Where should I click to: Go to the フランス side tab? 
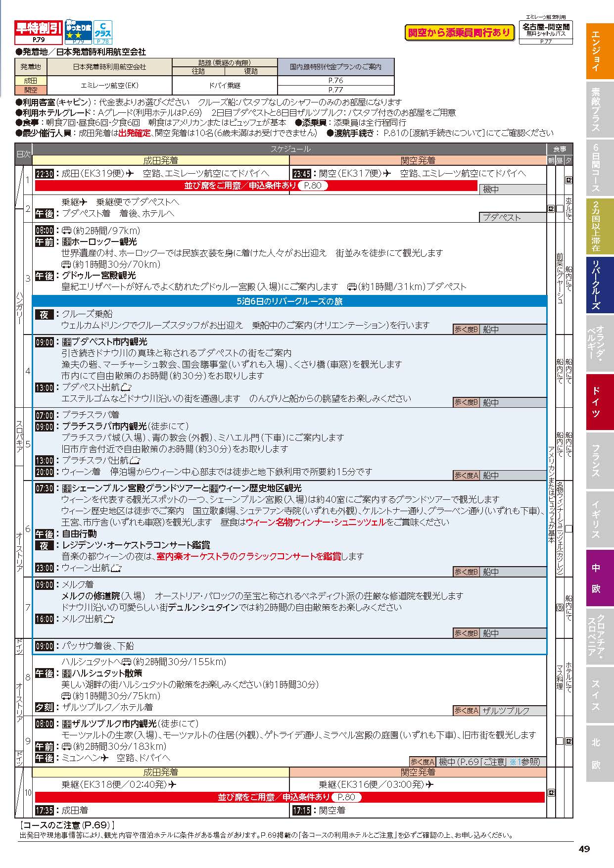600,460
